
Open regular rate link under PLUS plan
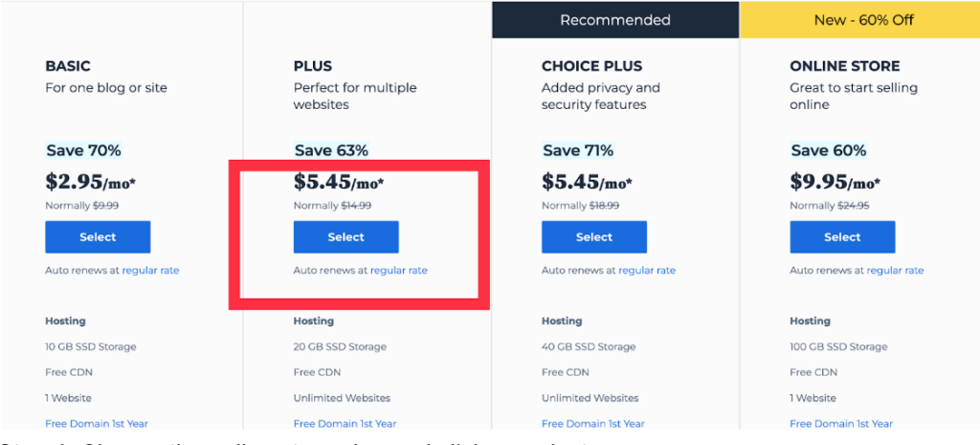point(399,271)
